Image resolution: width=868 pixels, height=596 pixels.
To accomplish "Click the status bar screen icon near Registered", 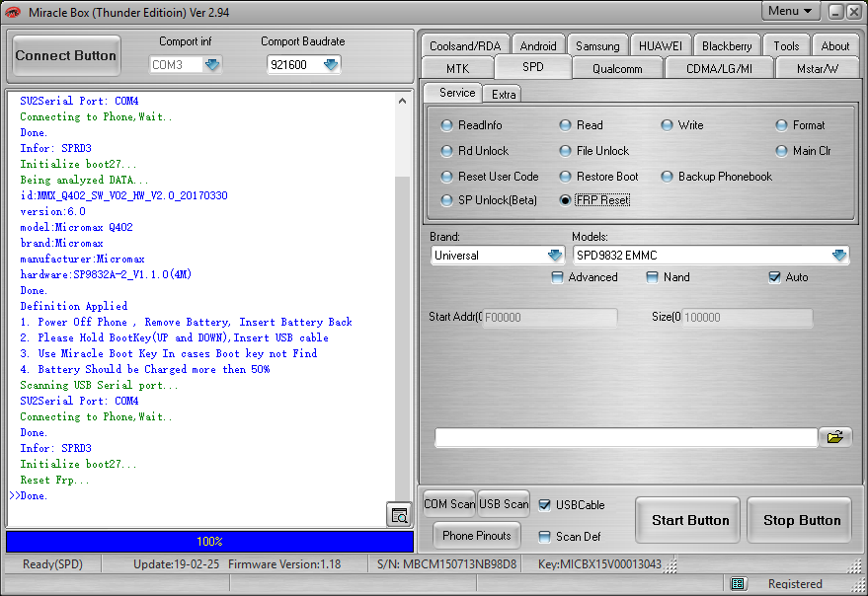I will point(737,583).
